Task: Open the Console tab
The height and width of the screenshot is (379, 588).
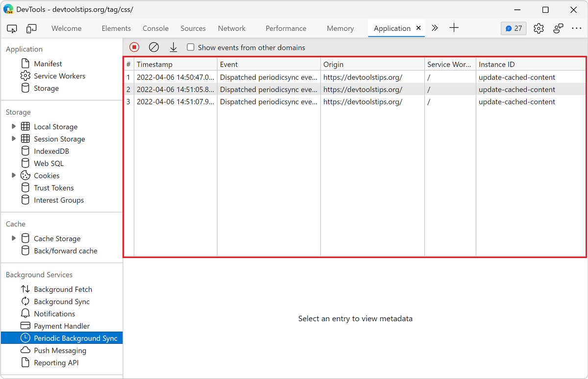Action: [x=155, y=28]
